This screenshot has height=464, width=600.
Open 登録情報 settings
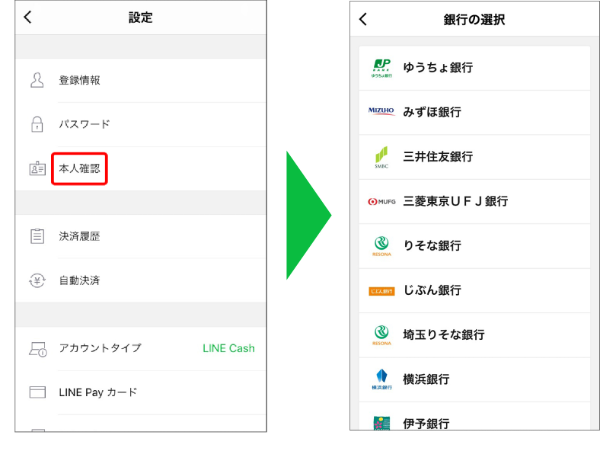(141, 80)
